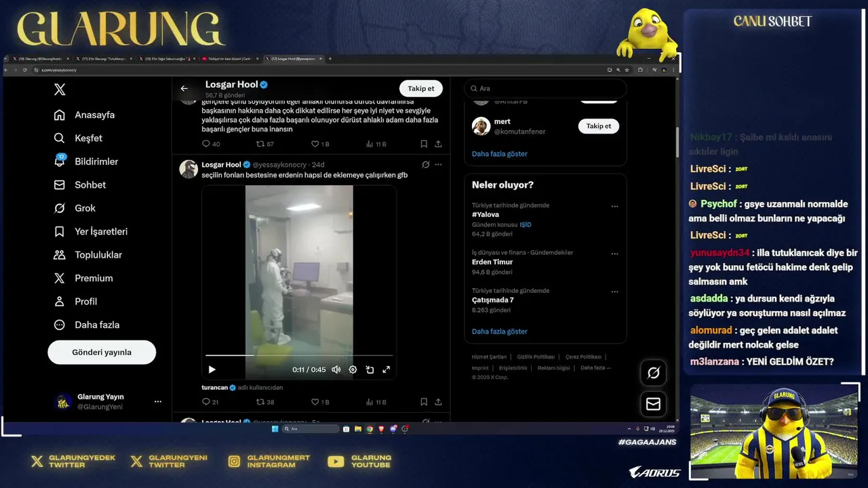The width and height of the screenshot is (868, 488).
Task: Reload the page
Action: point(25,70)
